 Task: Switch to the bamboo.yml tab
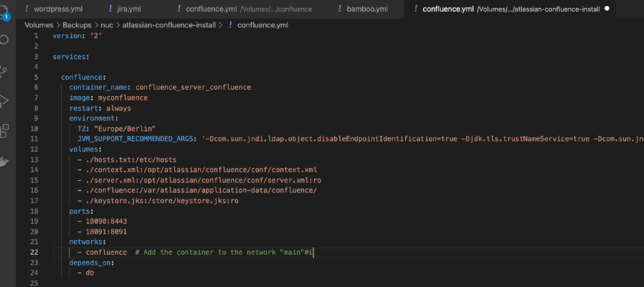coord(367,9)
